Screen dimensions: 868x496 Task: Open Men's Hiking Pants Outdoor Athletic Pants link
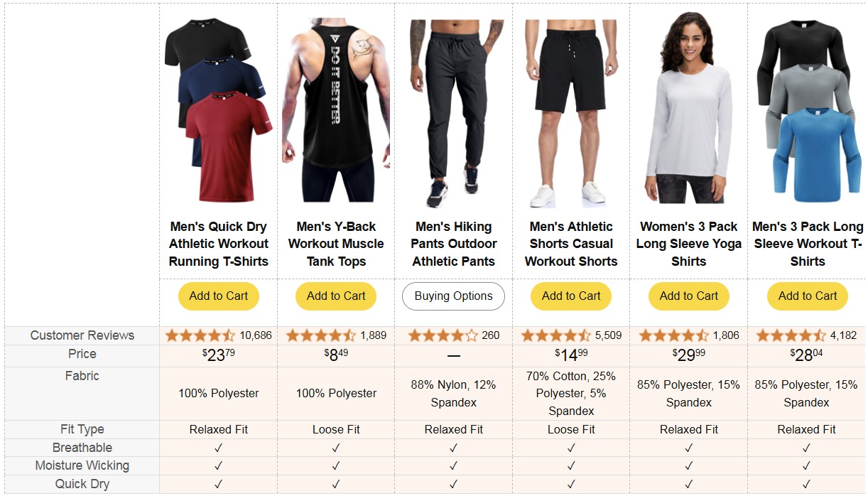[453, 244]
